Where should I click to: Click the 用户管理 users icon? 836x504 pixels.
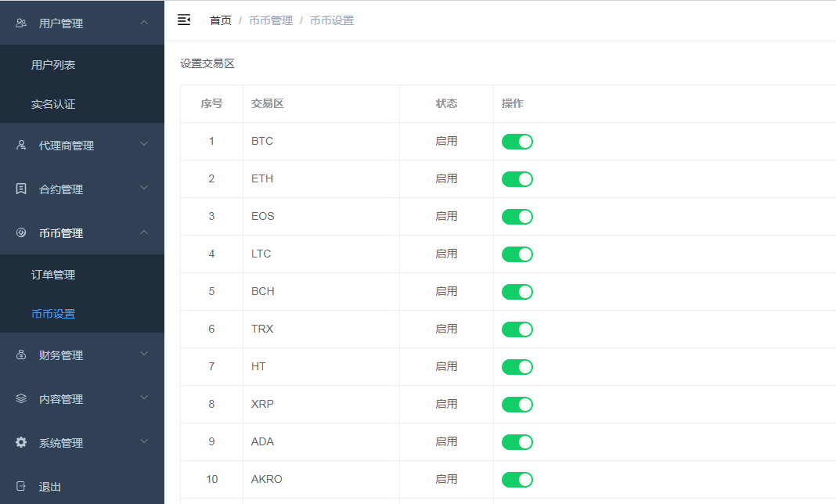[21, 23]
